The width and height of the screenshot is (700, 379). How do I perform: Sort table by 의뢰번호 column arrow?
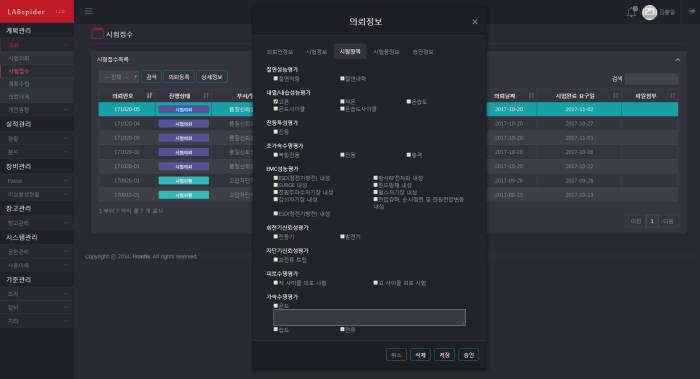click(x=149, y=96)
